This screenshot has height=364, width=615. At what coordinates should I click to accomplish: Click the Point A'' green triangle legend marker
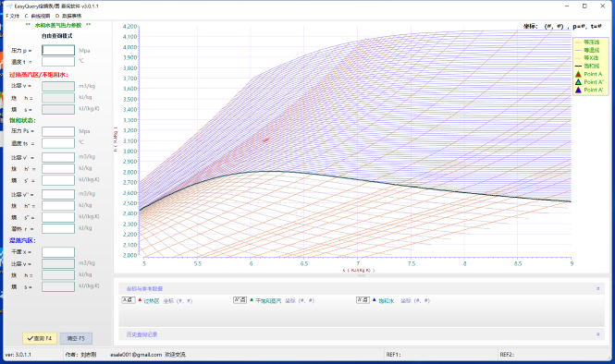pos(578,82)
